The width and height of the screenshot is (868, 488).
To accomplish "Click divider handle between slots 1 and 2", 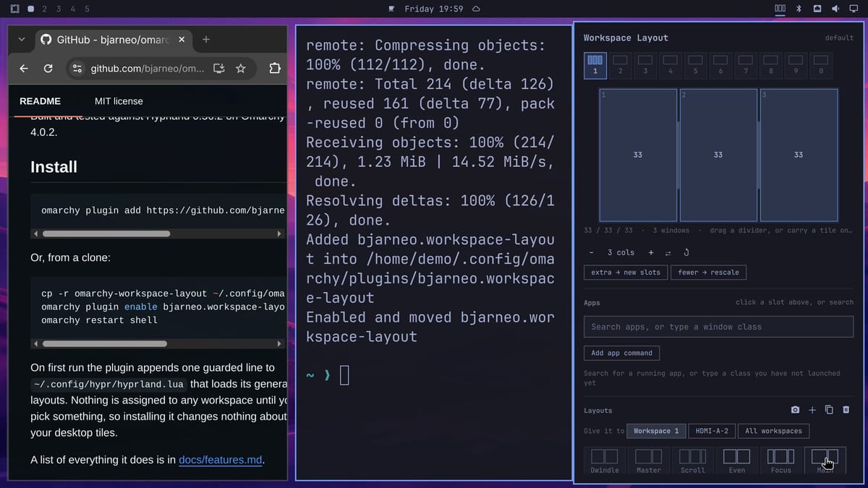I will pos(678,155).
